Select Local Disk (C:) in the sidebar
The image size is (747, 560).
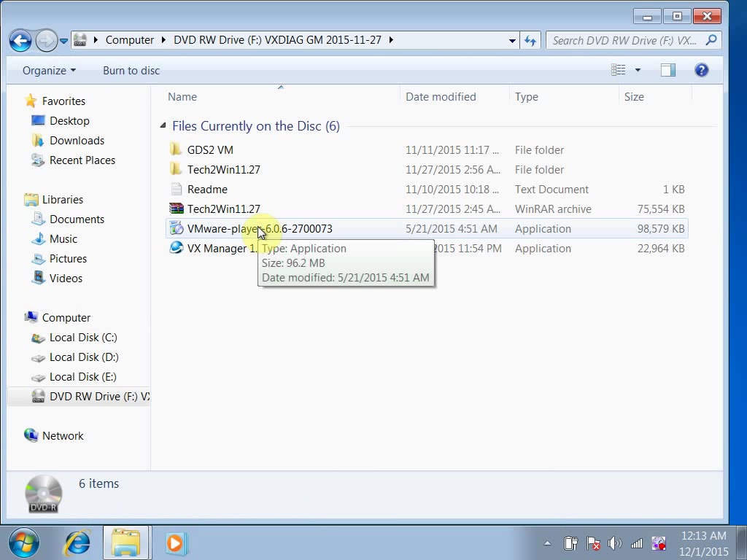83,338
